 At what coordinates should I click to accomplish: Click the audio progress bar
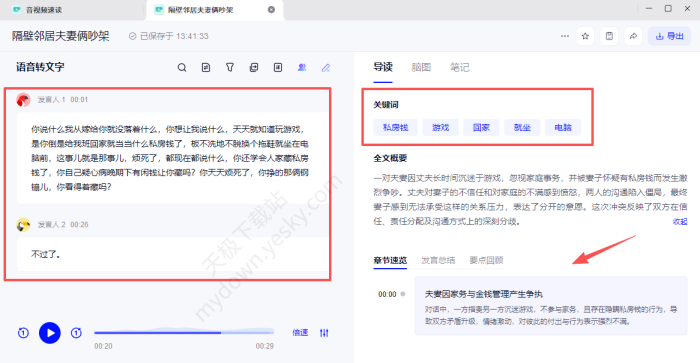tap(184, 332)
